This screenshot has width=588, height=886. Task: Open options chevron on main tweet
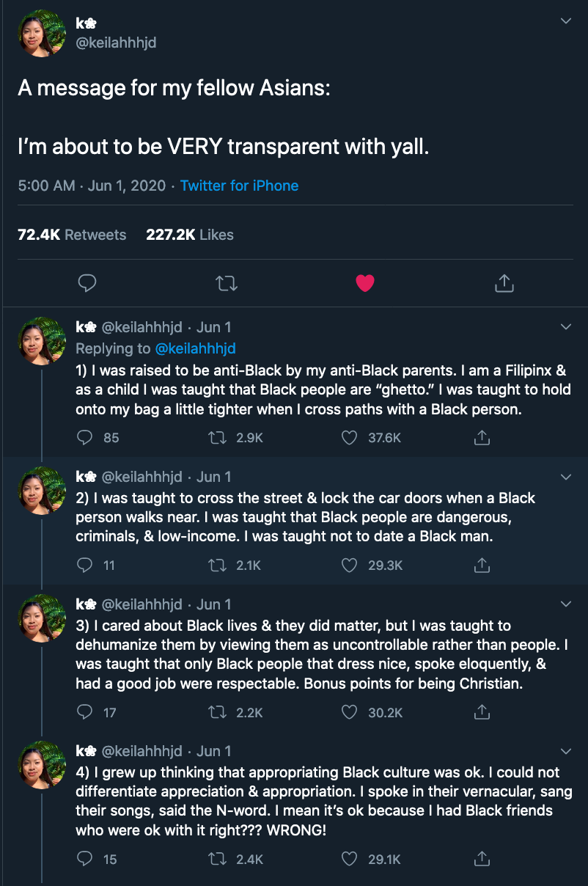565,22
